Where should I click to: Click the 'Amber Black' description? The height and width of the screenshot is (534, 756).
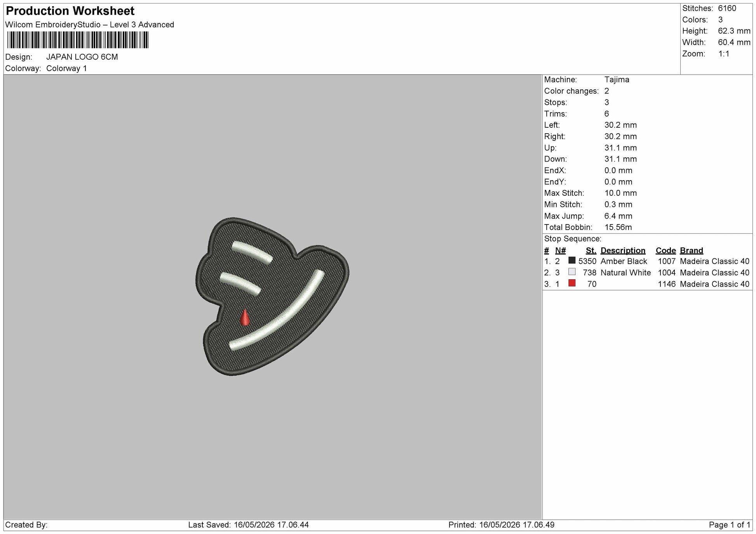624,261
